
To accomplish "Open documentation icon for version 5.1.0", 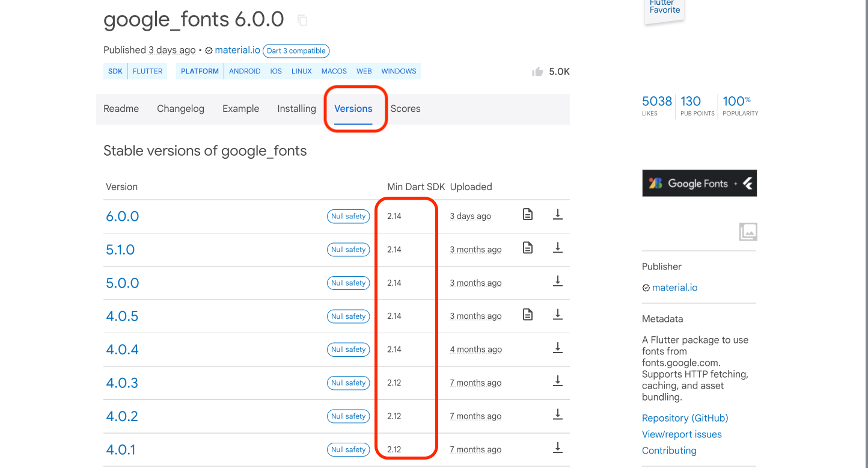I will (528, 247).
